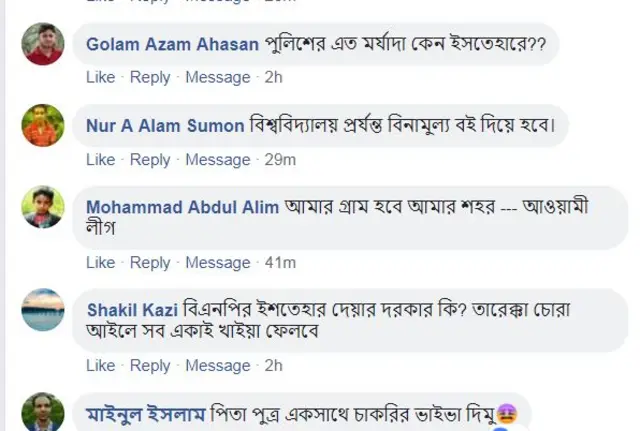The height and width of the screenshot is (431, 640).
Task: Reply to Golam Azam Ahasan's comment
Action: [x=150, y=77]
